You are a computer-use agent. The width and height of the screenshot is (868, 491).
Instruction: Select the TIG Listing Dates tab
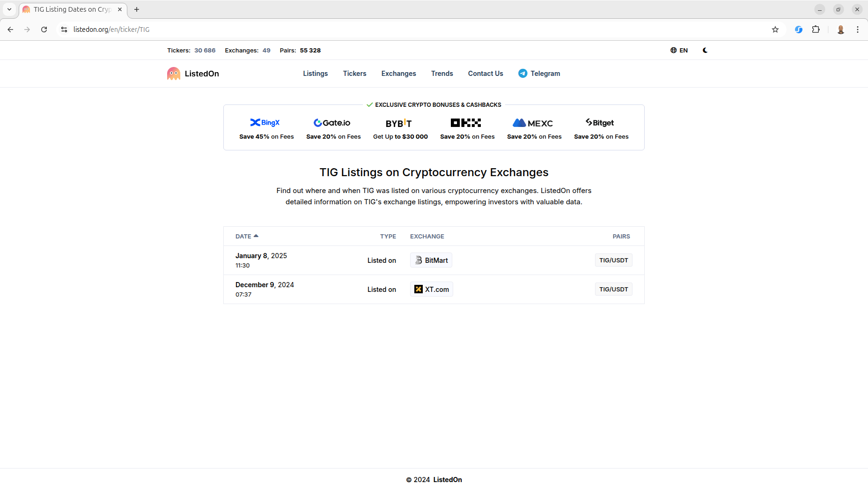73,9
